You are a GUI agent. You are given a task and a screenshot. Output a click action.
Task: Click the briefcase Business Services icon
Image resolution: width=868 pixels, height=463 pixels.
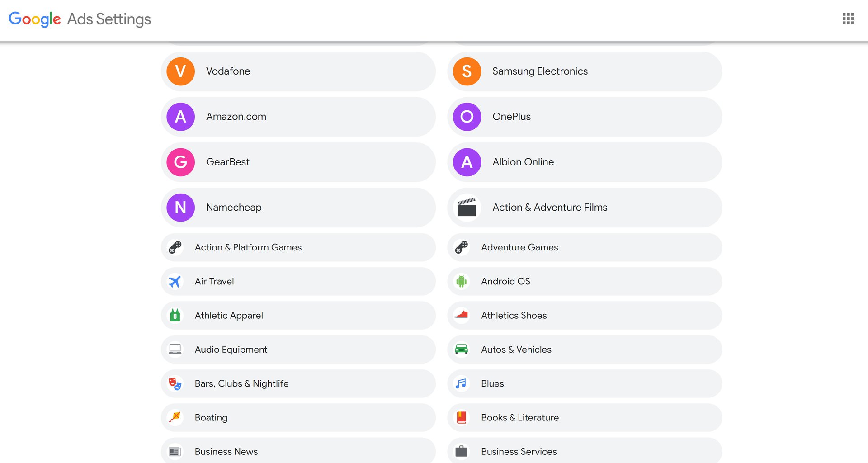point(461,451)
